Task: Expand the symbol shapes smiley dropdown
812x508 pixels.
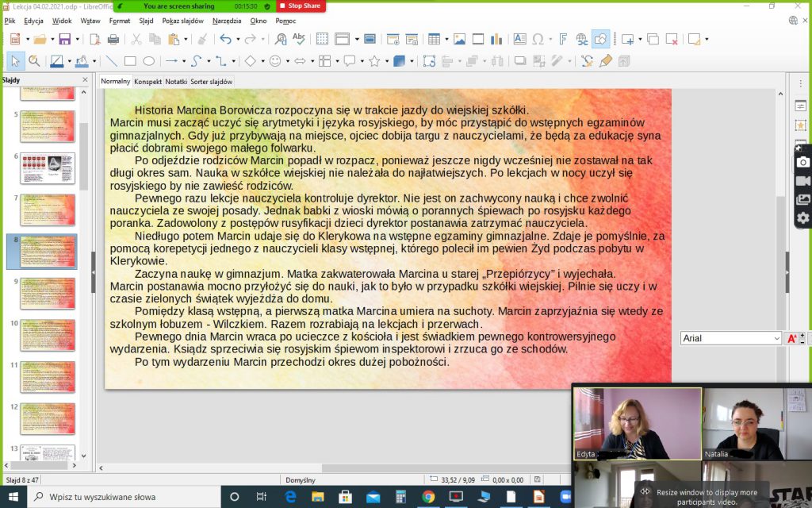Action: click(x=287, y=61)
